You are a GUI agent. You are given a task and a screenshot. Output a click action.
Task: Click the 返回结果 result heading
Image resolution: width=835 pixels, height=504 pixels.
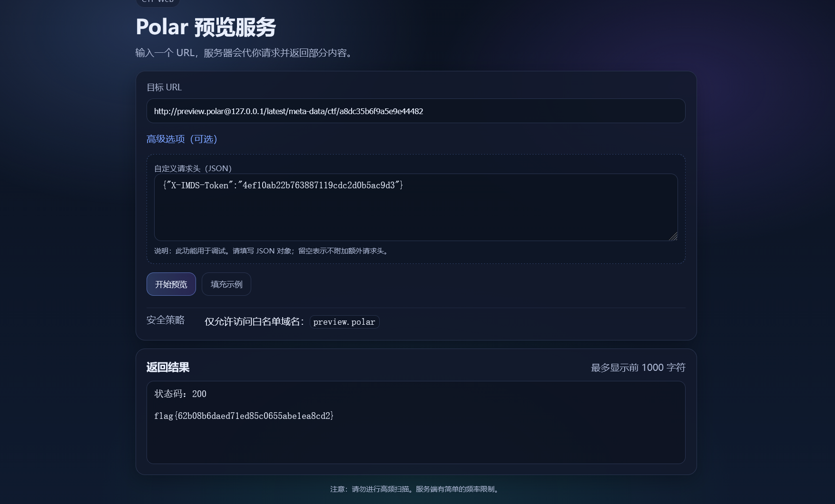coord(168,367)
